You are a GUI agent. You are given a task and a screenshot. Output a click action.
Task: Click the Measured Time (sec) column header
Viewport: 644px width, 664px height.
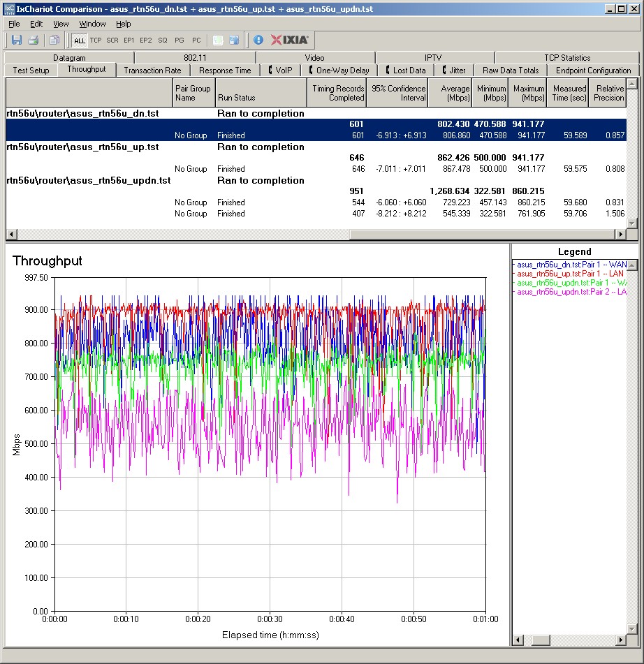567,93
